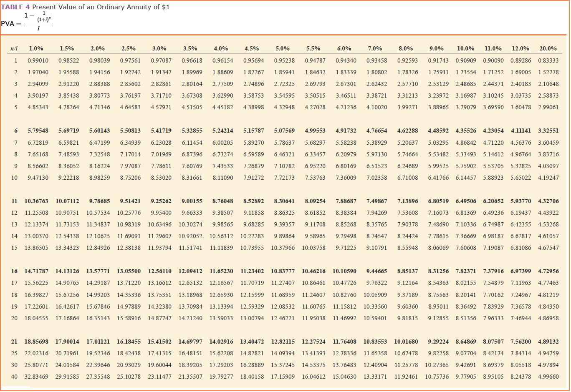Select the 1.0% column header
Image resolution: width=571 pixels, height=392 pixels.
(36, 48)
